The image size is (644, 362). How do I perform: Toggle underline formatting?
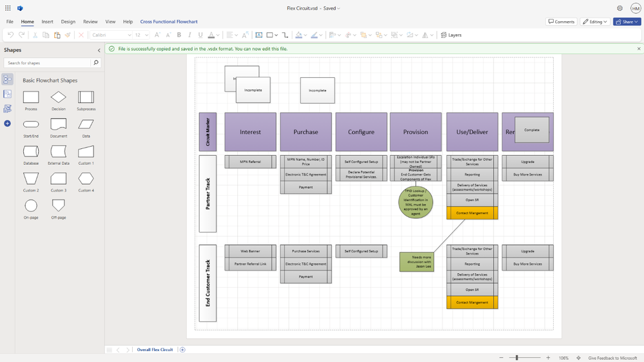pos(200,35)
